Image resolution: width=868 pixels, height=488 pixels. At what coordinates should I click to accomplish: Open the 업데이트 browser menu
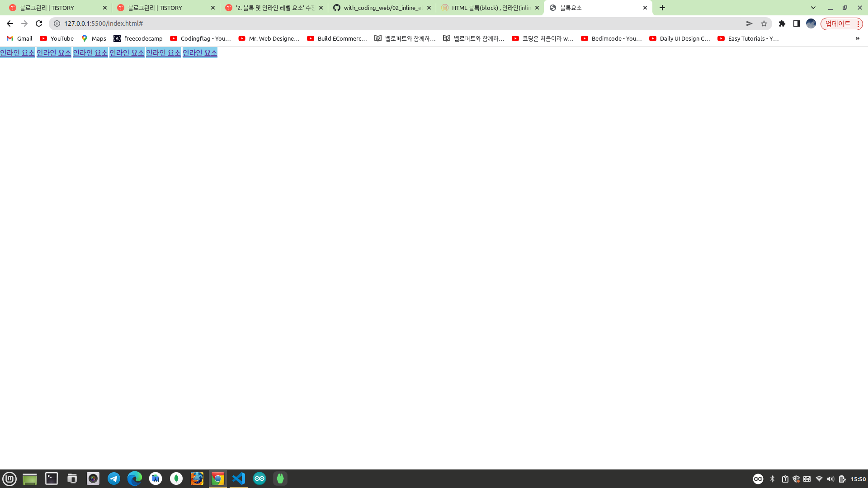[x=841, y=23]
